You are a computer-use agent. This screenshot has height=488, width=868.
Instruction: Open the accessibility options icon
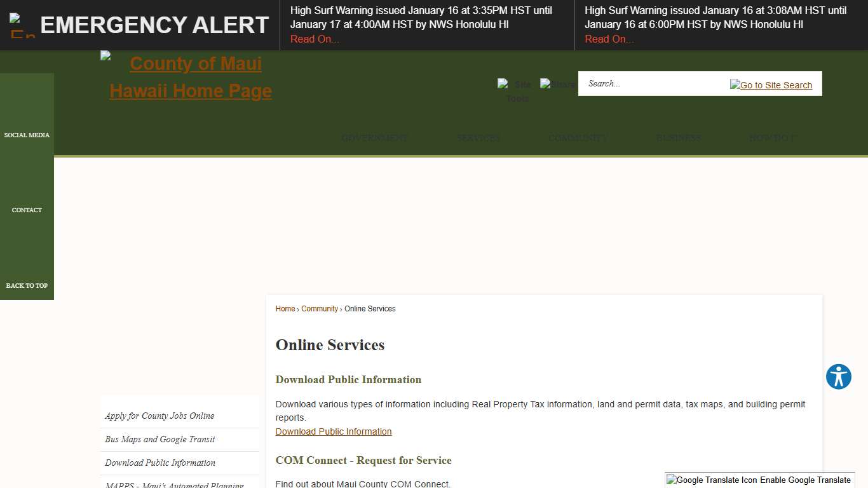click(x=838, y=376)
